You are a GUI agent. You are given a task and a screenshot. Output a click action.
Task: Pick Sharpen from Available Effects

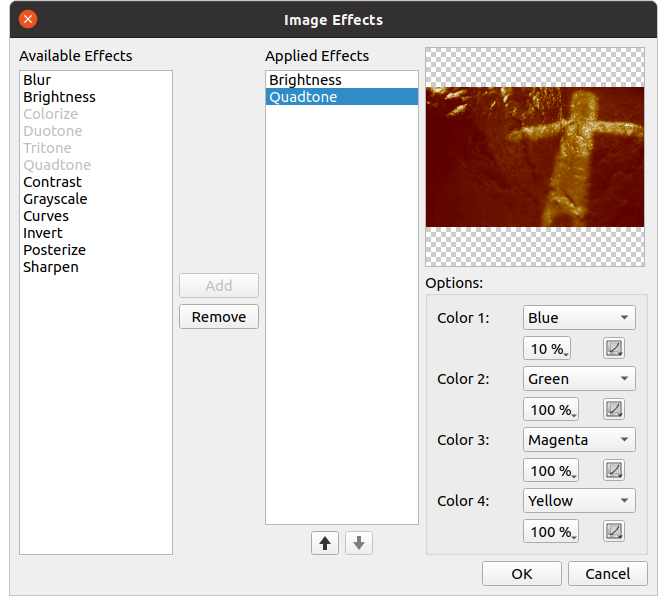(x=51, y=267)
